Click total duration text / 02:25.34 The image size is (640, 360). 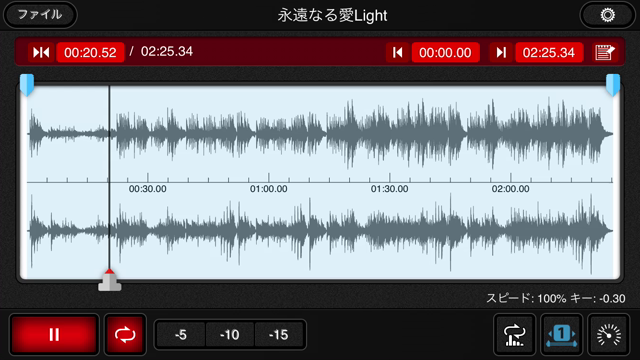coord(161,51)
